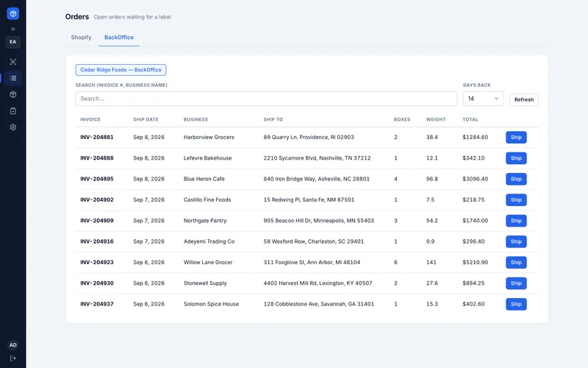
Task: Click the SHIP DATE column header
Action: tap(146, 119)
